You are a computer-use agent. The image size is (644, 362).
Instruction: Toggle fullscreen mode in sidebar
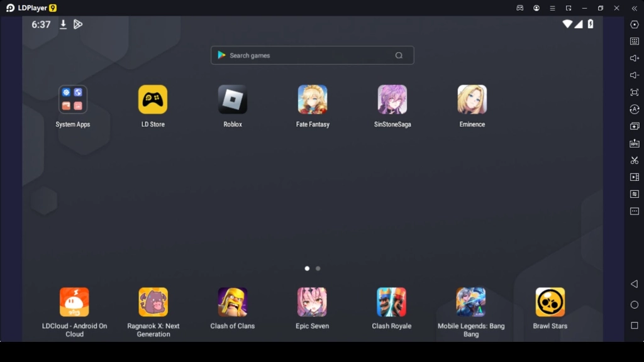pos(635,92)
